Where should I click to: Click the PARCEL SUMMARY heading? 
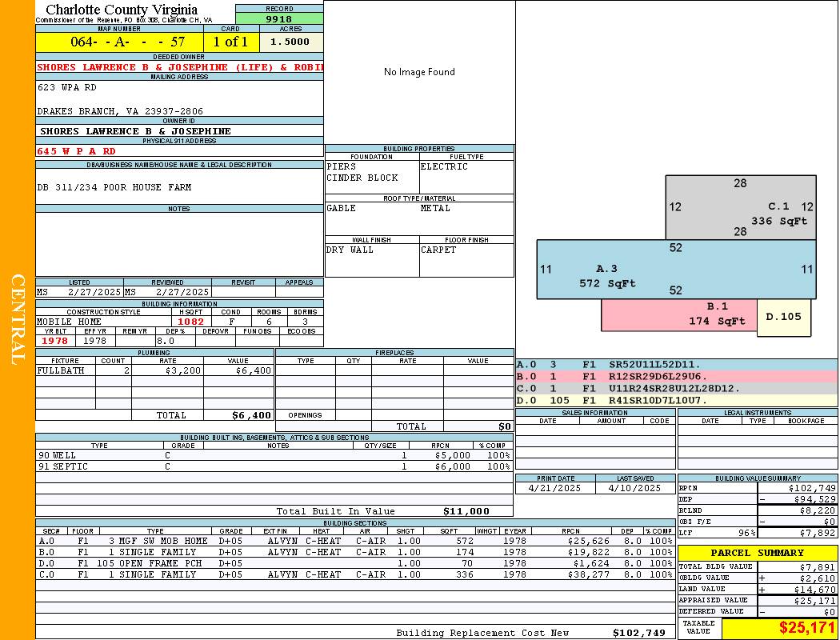click(757, 553)
